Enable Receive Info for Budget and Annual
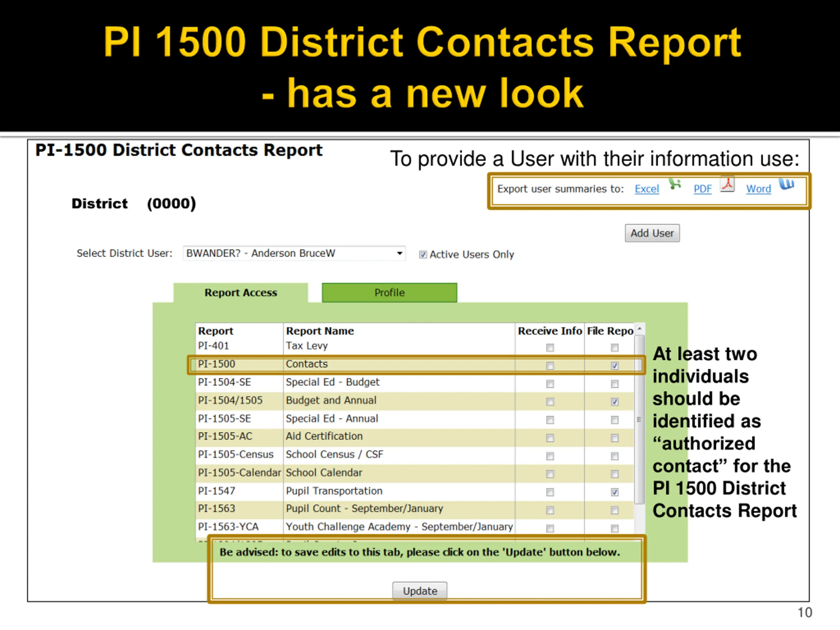Screen dimensions: 840x630 (x=550, y=402)
